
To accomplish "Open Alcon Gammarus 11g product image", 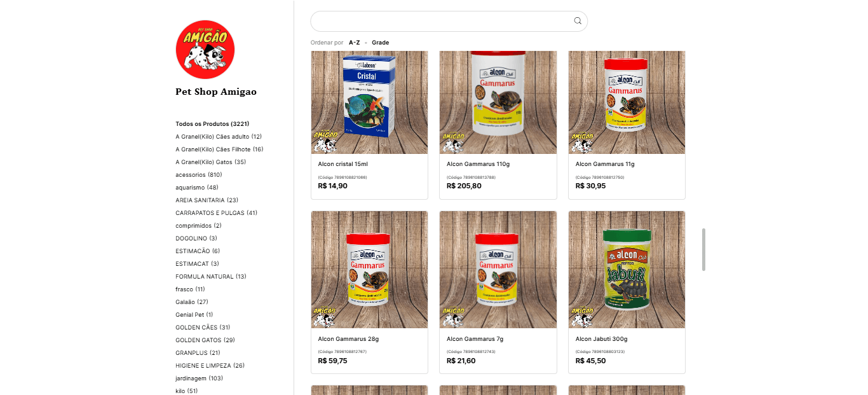I will [x=627, y=102].
